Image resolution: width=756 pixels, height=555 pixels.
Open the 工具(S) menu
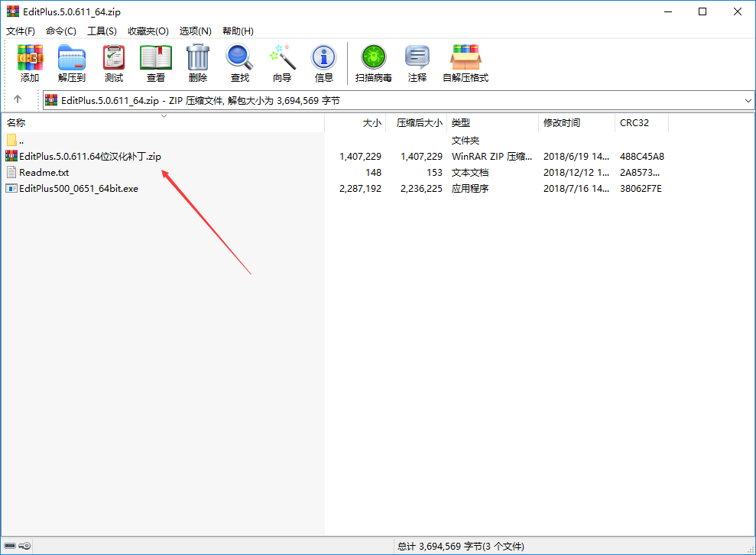tap(102, 31)
